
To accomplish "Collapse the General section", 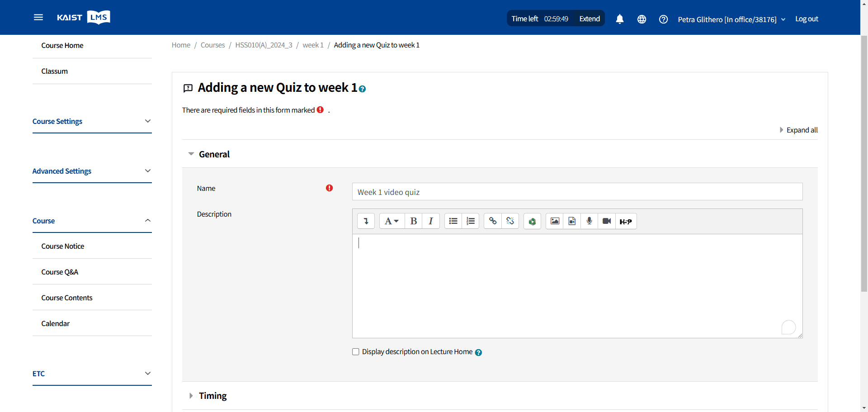I will pyautogui.click(x=209, y=154).
